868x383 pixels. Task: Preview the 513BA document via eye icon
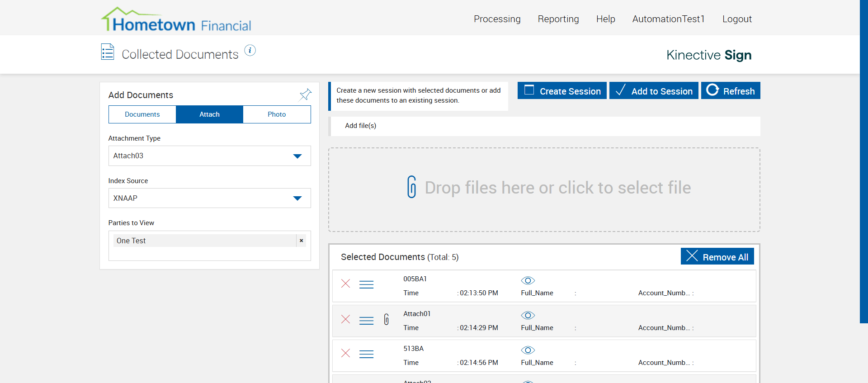click(x=528, y=350)
